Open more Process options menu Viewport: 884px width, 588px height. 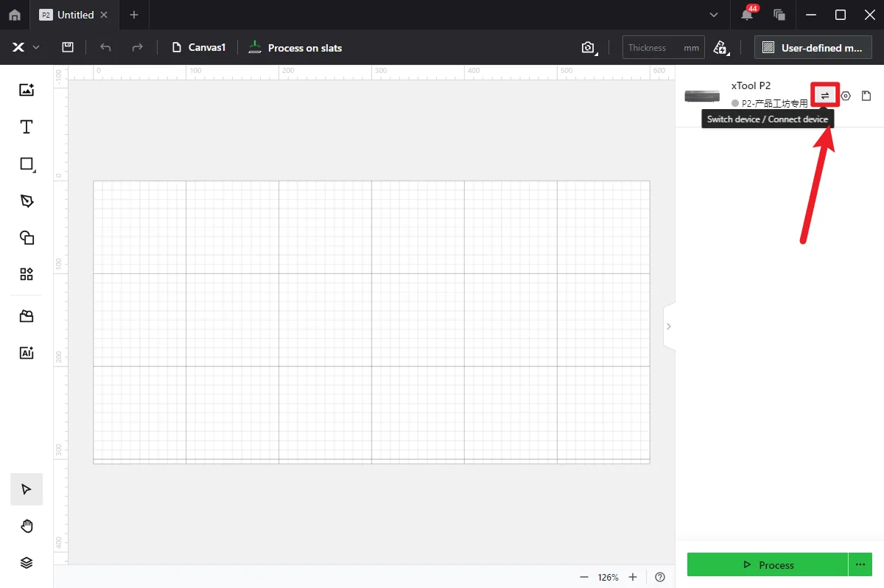click(860, 564)
